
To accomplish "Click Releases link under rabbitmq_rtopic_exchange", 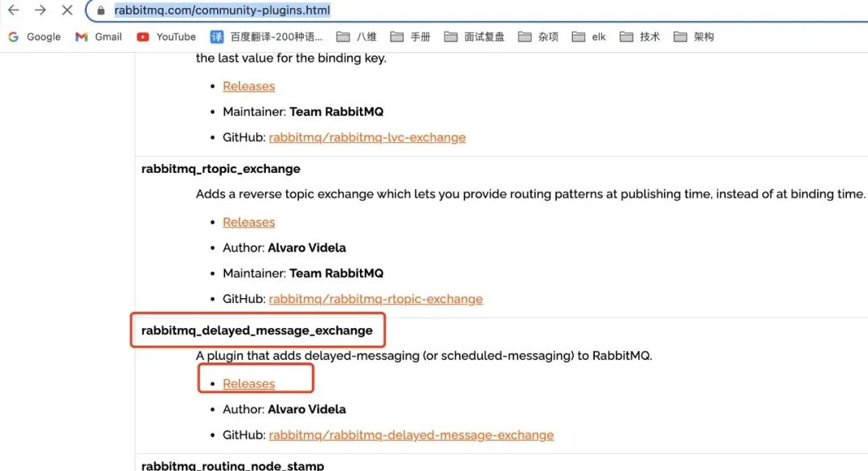I will point(248,223).
